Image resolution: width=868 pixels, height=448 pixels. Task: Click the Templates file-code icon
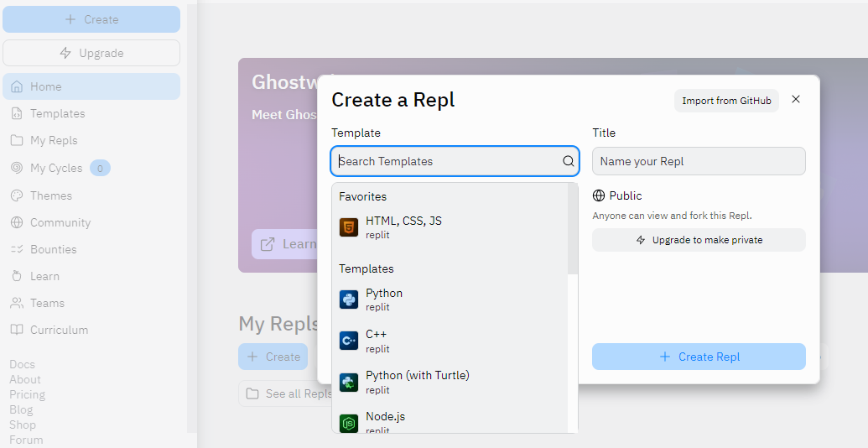[17, 113]
